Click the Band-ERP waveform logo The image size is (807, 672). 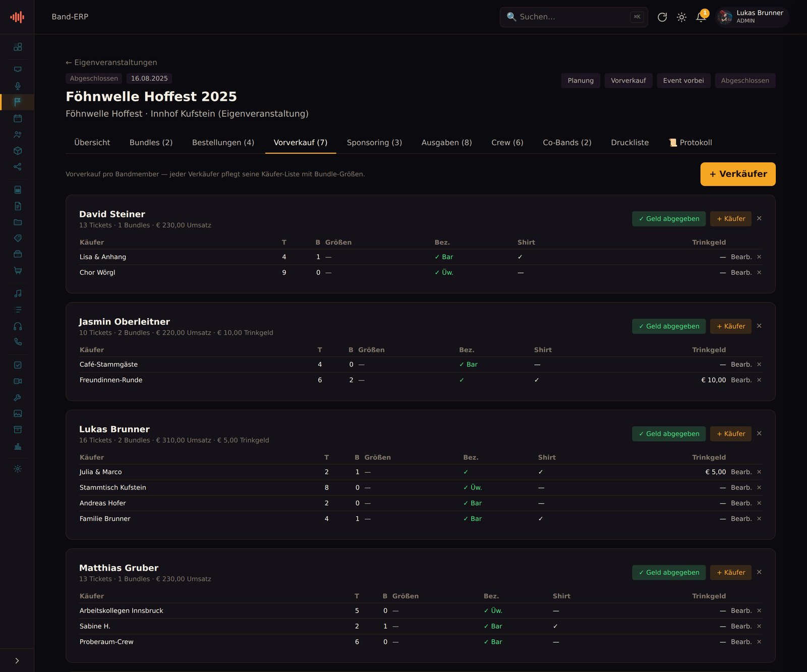17,17
